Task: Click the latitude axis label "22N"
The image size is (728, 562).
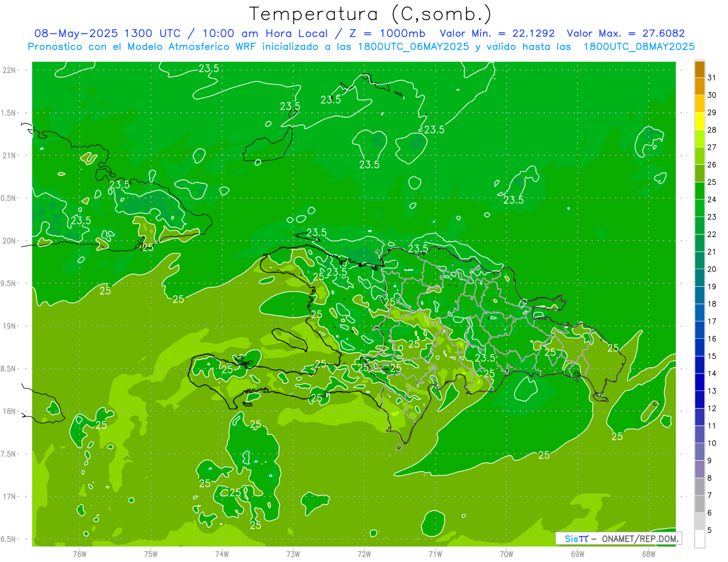Action: [x=9, y=70]
